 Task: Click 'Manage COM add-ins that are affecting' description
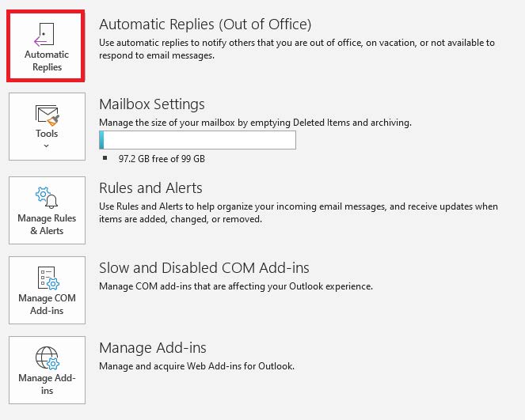tap(236, 286)
